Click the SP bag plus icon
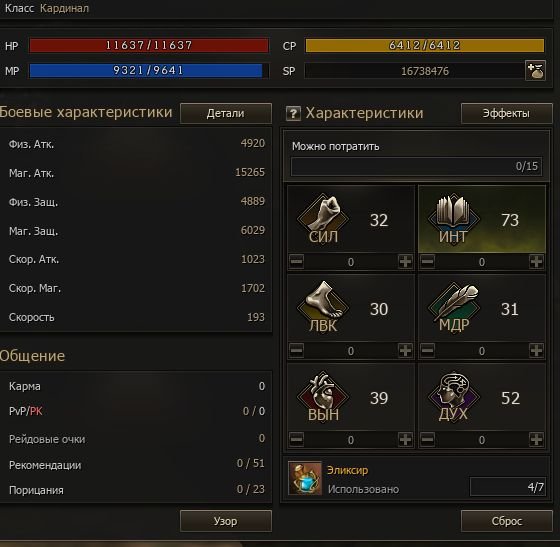 (x=535, y=70)
